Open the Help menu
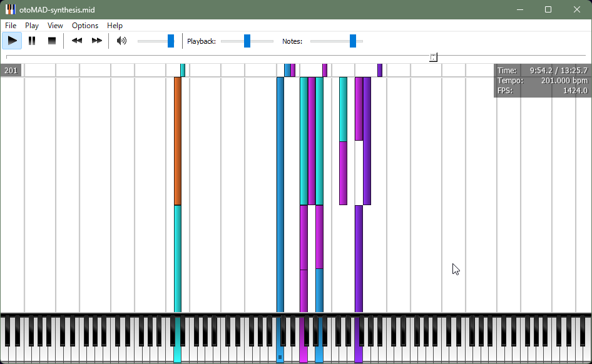 [115, 26]
